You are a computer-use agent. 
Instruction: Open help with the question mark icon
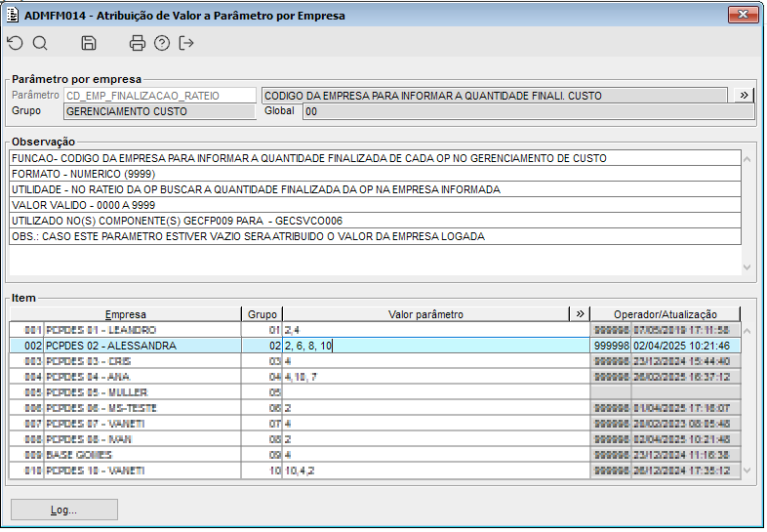tap(162, 43)
